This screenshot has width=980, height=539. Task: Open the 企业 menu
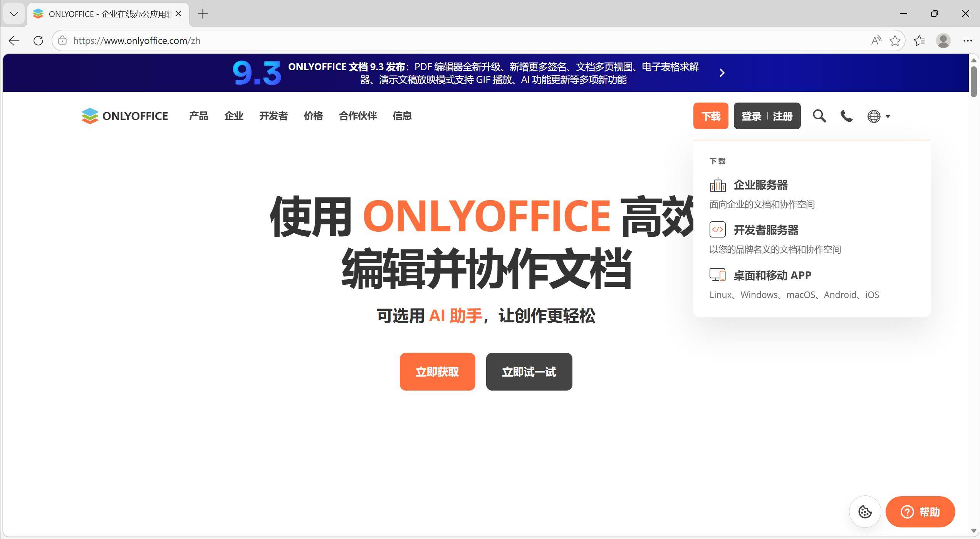[x=234, y=116]
